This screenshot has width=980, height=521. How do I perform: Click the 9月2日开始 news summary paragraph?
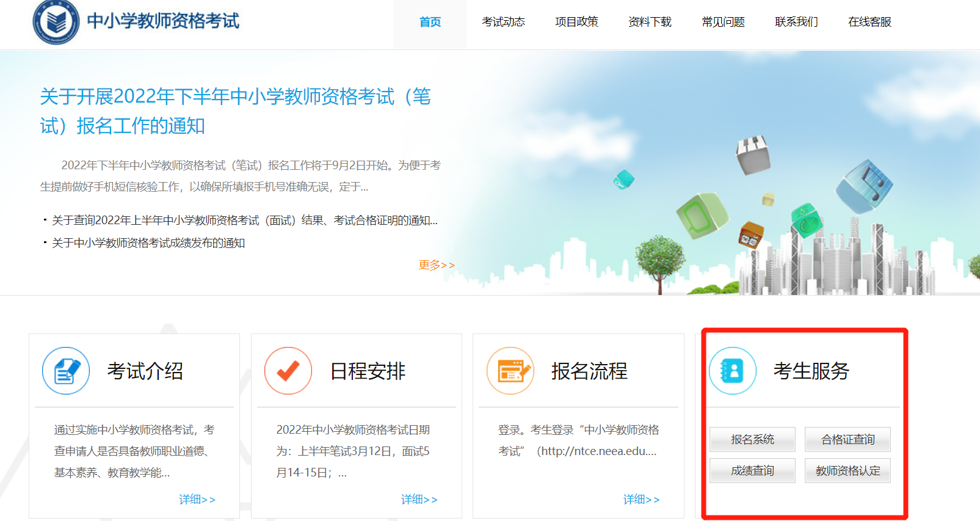coord(241,176)
